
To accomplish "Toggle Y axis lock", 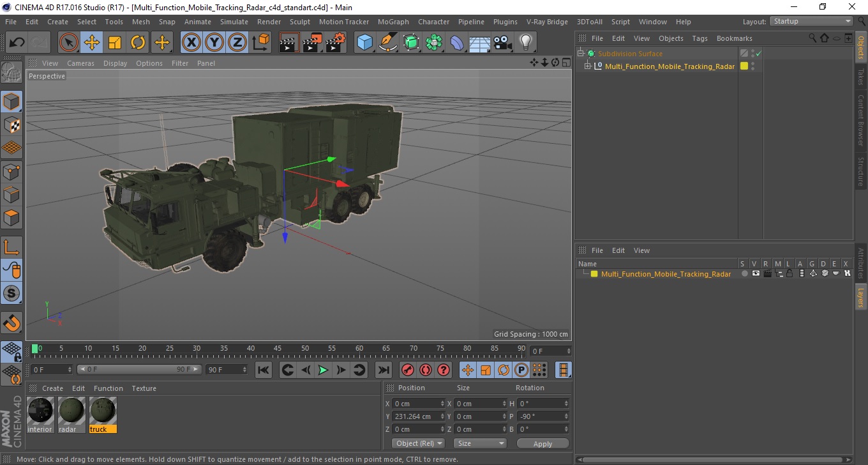I will pyautogui.click(x=214, y=43).
